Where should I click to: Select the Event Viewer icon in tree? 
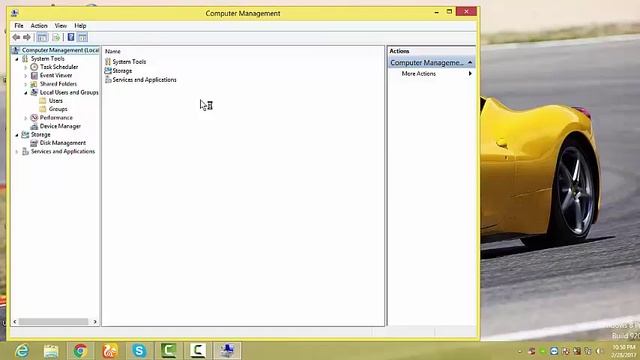pos(34,76)
